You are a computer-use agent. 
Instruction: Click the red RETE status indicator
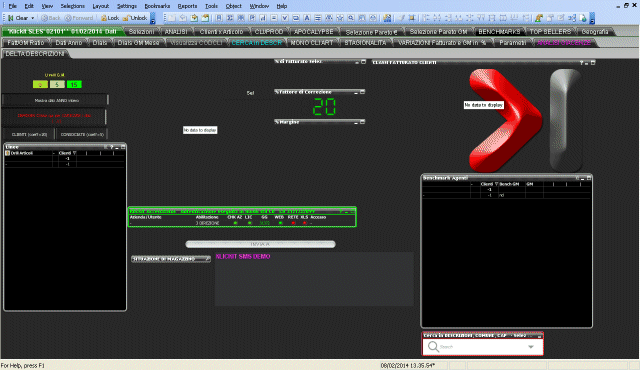[293, 223]
